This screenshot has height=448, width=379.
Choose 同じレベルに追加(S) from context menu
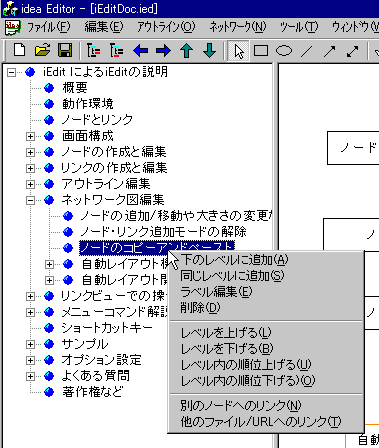tap(265, 276)
